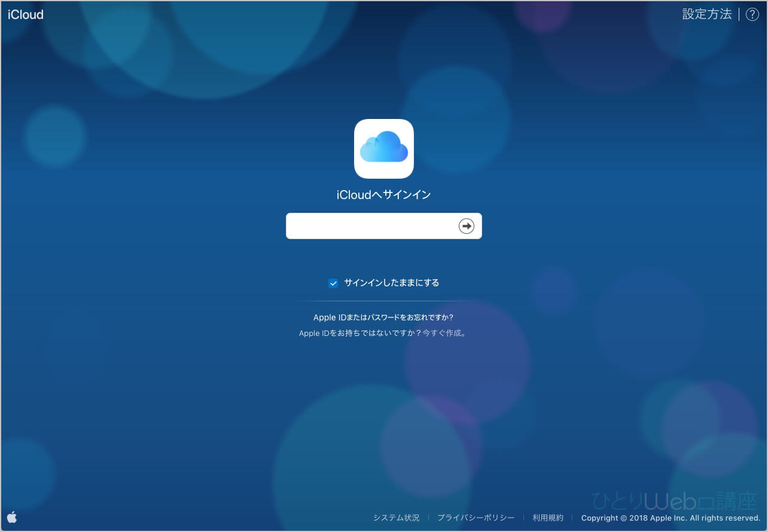Image resolution: width=768 pixels, height=532 pixels.
Task: Click the Apple IDをお持ちではないですか？ text
Action: click(360, 334)
